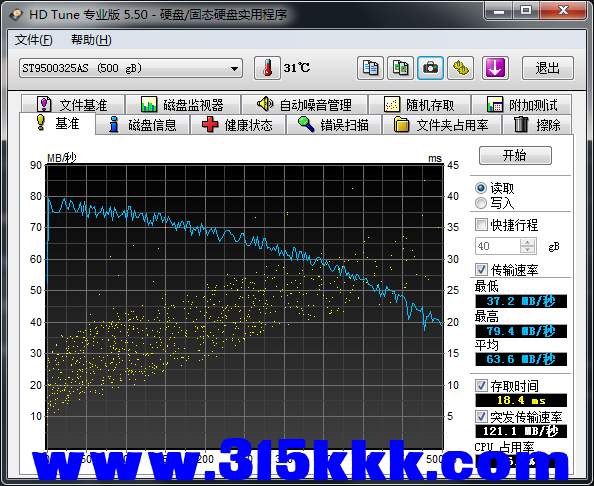Start the benchmark with 开始 button
Image resolution: width=594 pixels, height=486 pixels.
(x=515, y=155)
